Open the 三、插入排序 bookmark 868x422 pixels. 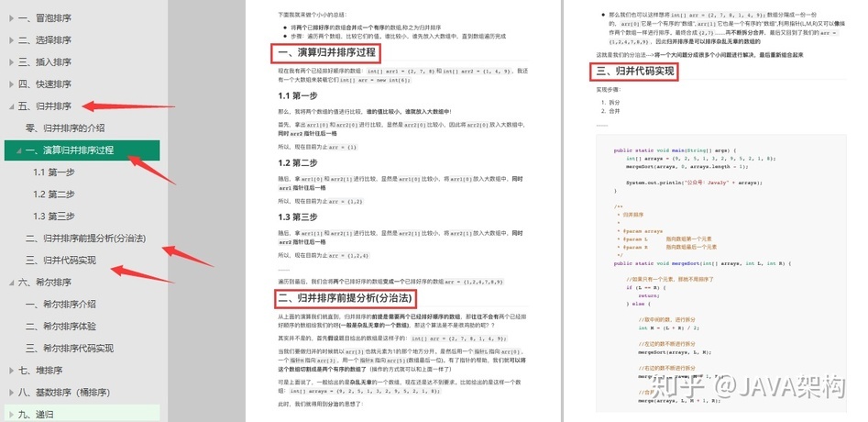click(x=45, y=62)
